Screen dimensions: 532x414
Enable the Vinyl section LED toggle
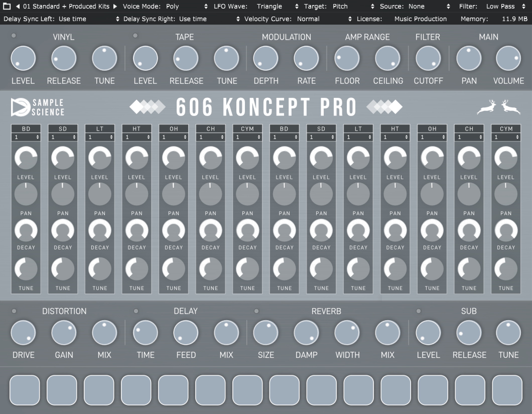point(14,36)
